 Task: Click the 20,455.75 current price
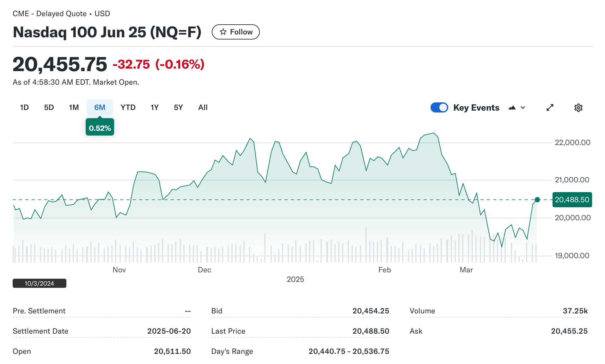tap(60, 64)
